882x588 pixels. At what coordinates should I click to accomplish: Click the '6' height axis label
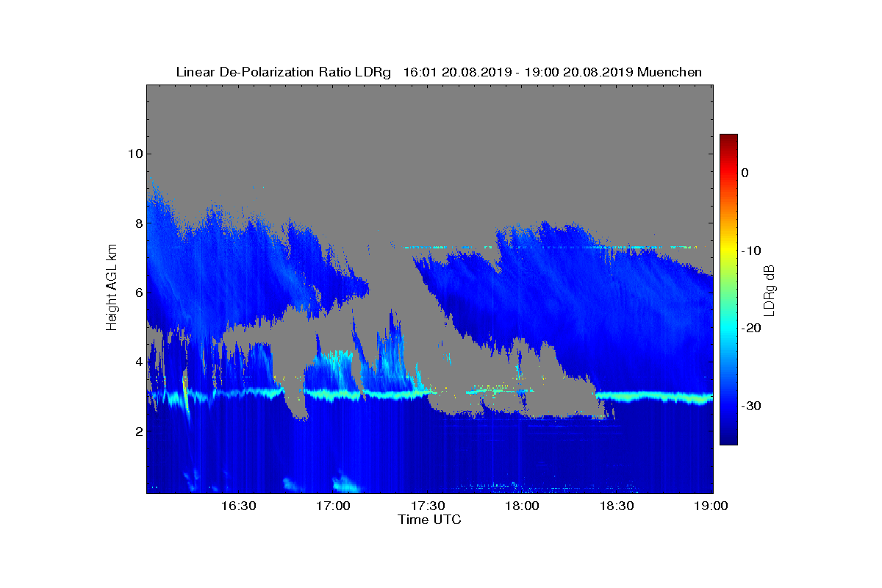(x=137, y=293)
